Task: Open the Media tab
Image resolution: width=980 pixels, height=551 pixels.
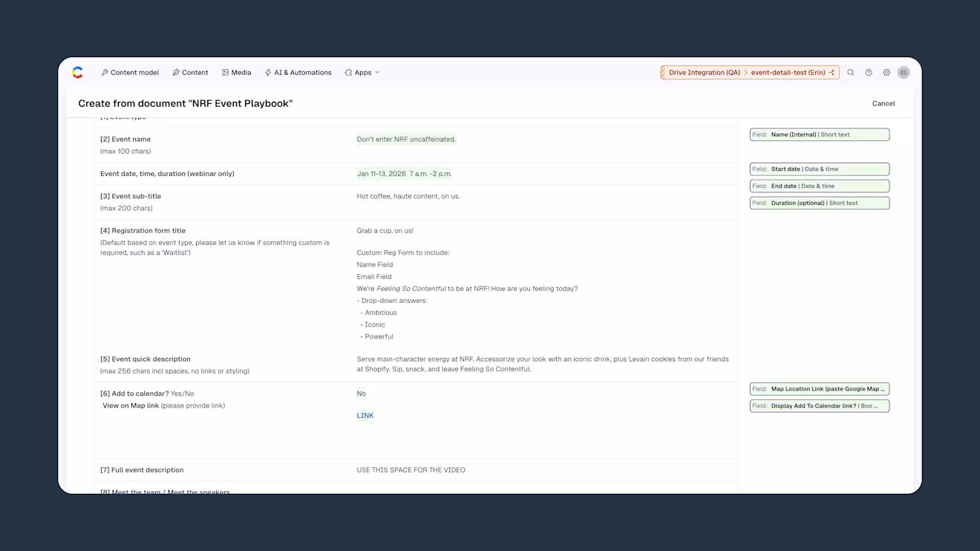Action: [x=236, y=73]
